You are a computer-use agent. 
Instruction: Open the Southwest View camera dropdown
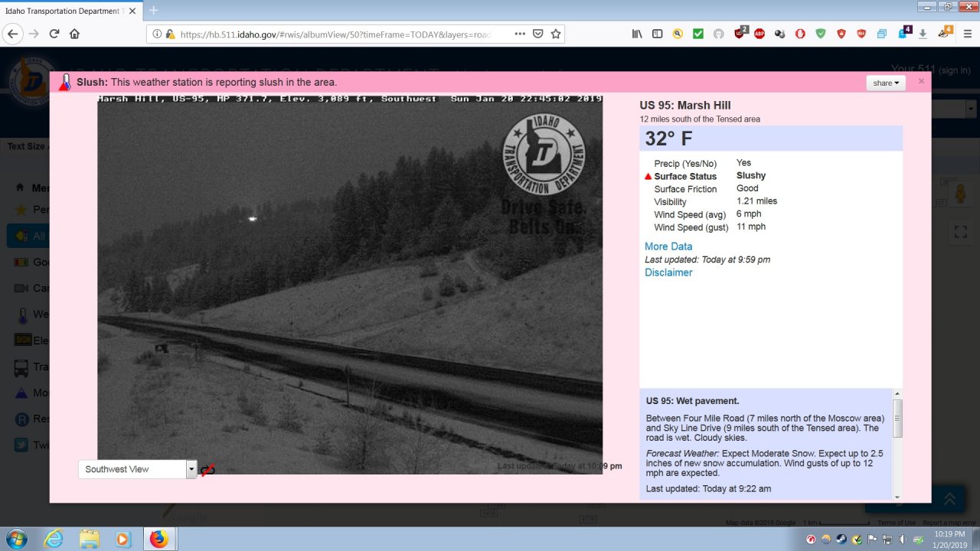click(138, 469)
